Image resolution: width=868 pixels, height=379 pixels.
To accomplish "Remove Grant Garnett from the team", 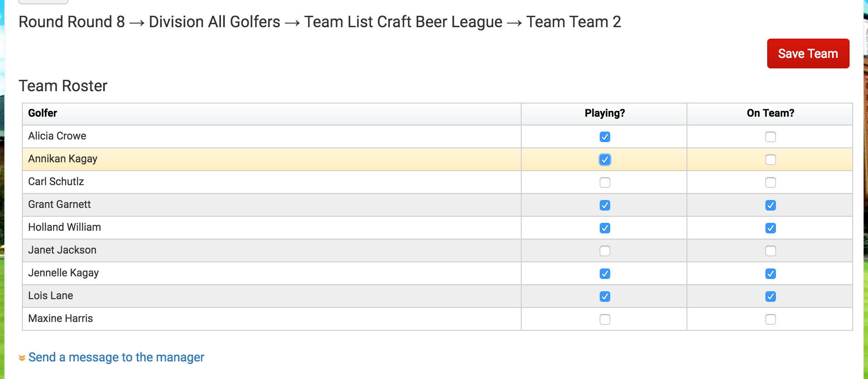I will pos(771,205).
